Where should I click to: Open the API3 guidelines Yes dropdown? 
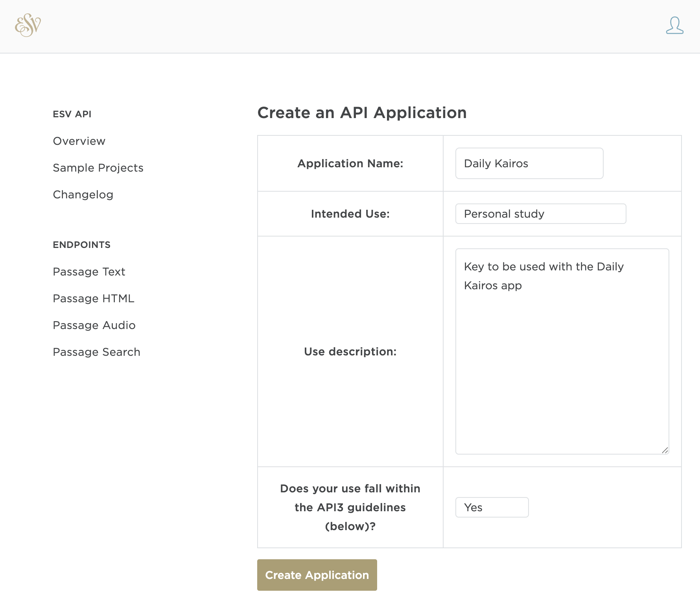click(x=492, y=507)
